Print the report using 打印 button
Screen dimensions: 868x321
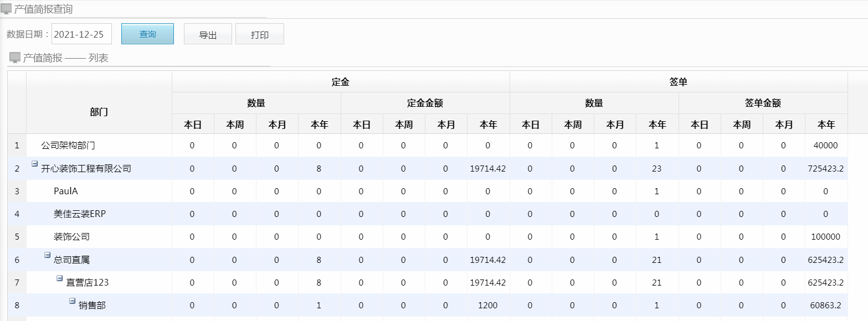259,34
